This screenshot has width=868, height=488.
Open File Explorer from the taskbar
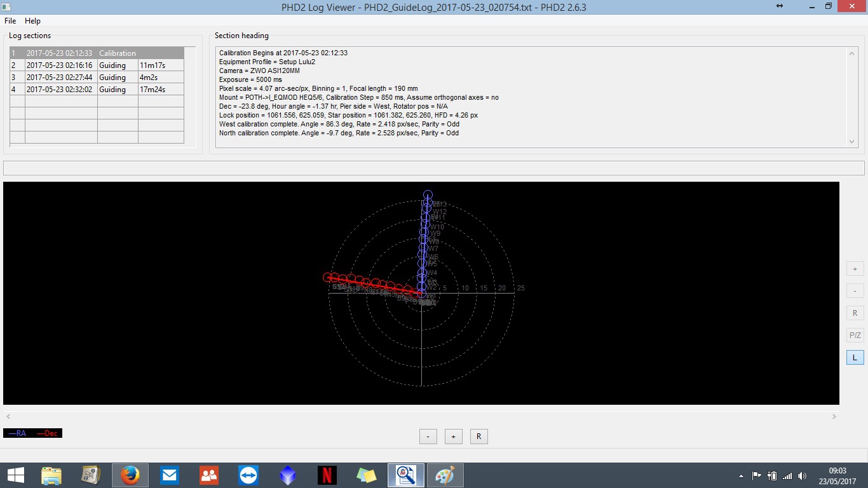coord(51,475)
